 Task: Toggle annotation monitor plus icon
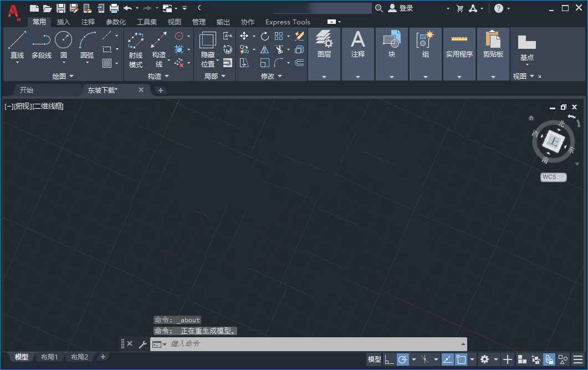(x=508, y=359)
